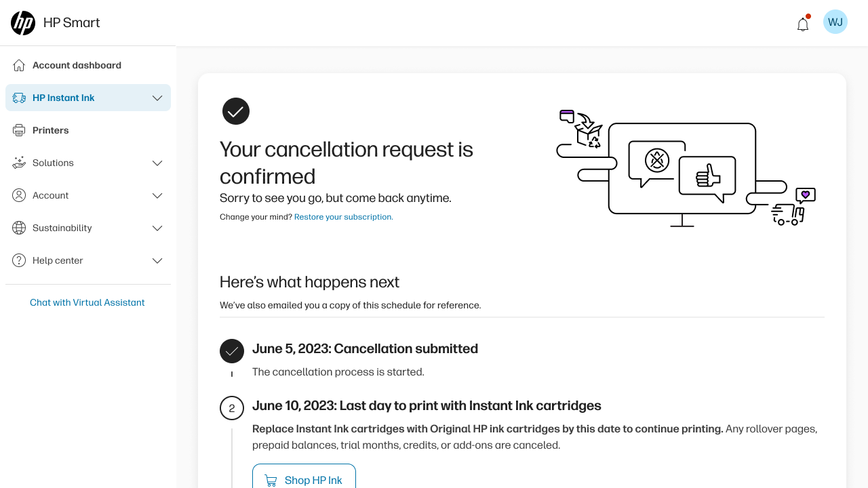868x488 pixels.
Task: Click the HP logo in header
Action: [x=23, y=23]
